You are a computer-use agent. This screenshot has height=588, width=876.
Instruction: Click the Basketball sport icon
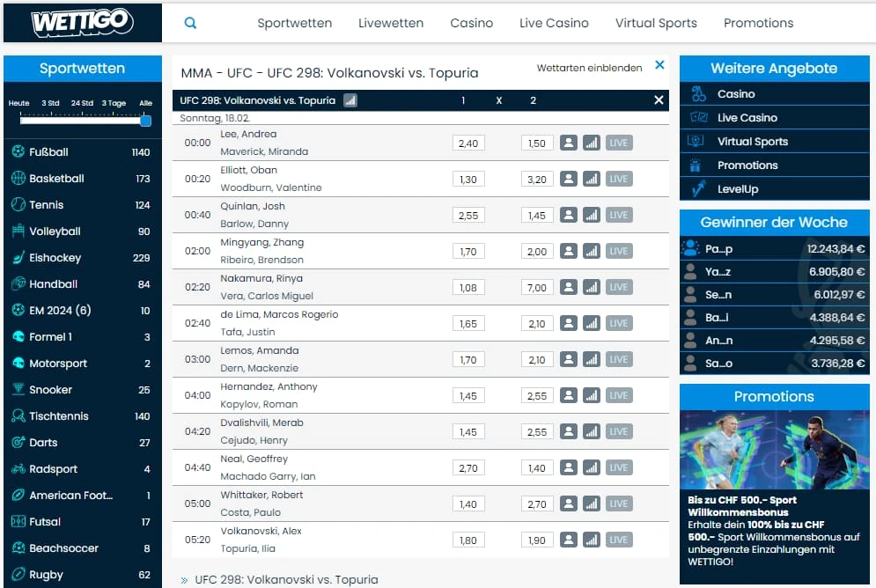(x=18, y=178)
